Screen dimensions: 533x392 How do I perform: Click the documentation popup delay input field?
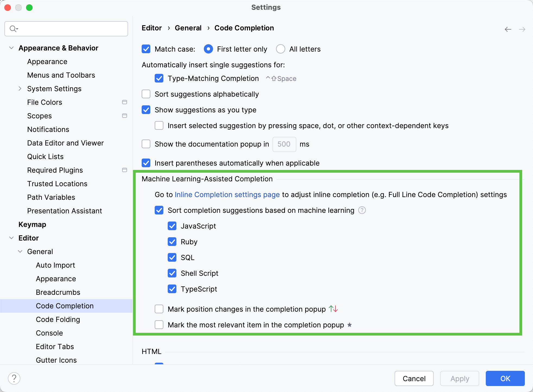(x=284, y=144)
